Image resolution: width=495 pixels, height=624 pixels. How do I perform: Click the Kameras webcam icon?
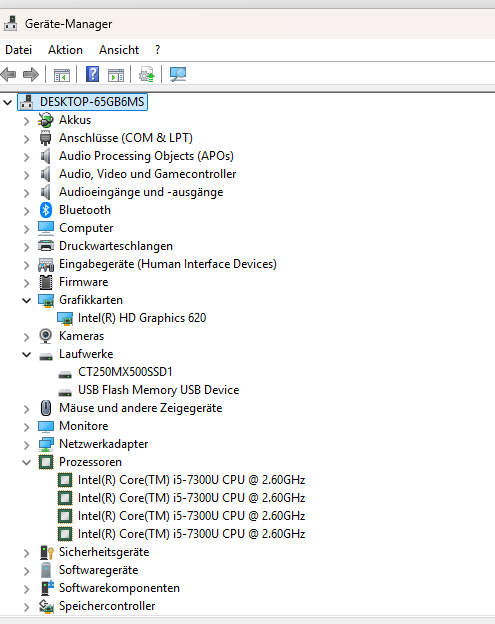pyautogui.click(x=46, y=336)
